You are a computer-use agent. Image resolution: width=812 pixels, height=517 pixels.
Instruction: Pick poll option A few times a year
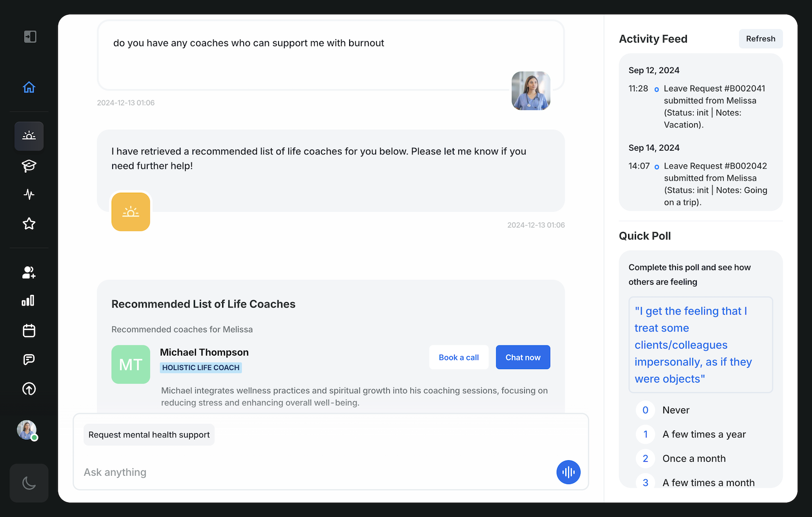click(x=704, y=434)
